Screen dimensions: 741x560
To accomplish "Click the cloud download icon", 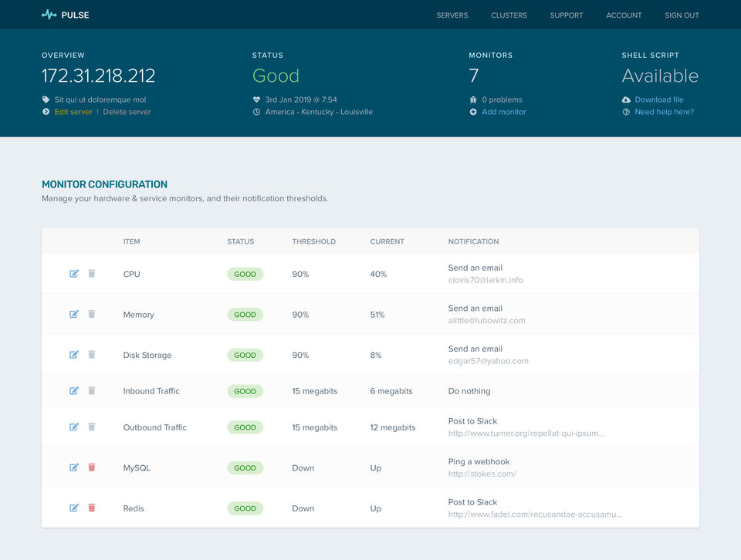I will tap(626, 100).
